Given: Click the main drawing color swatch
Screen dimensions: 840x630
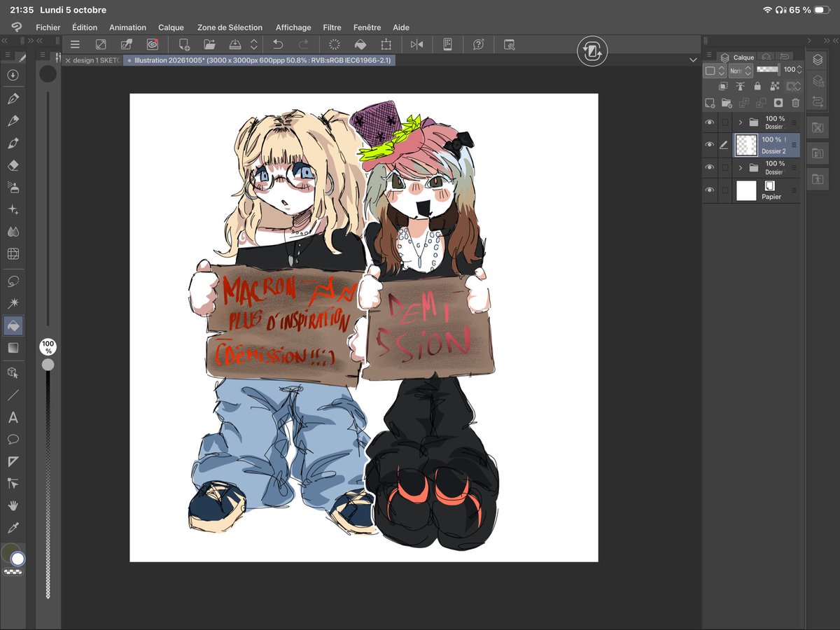Looking at the screenshot, I should click(10, 554).
